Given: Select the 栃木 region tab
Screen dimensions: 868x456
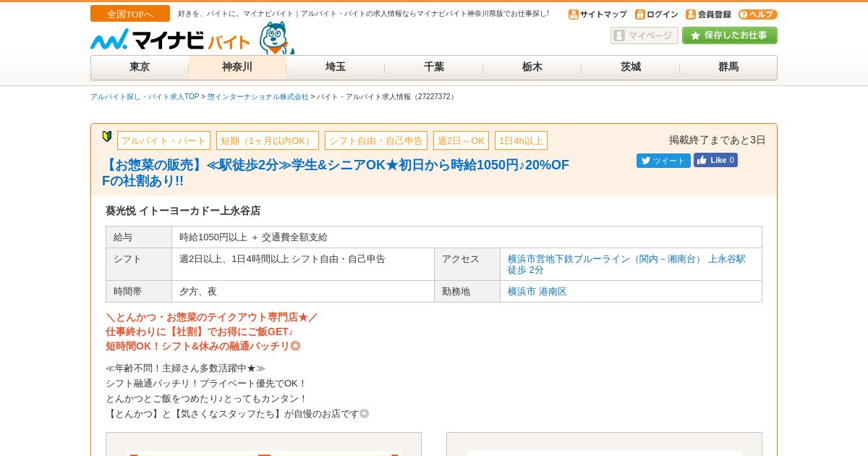Looking at the screenshot, I should [x=532, y=67].
